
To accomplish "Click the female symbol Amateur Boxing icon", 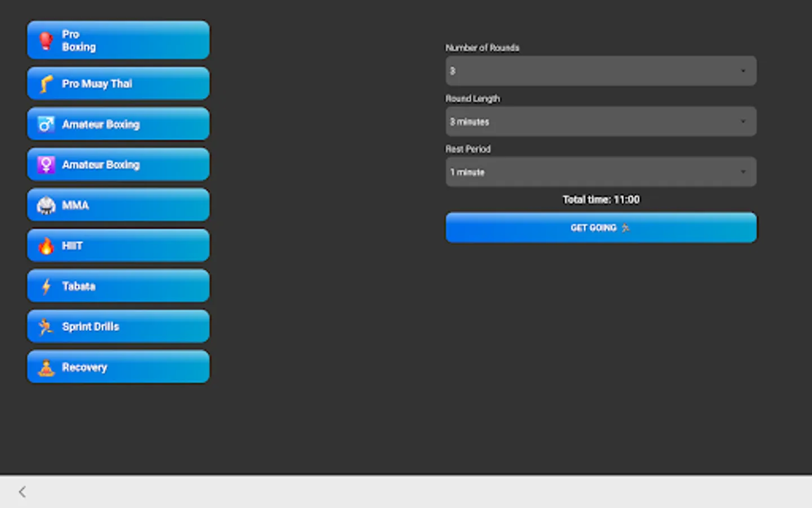I will coord(46,164).
